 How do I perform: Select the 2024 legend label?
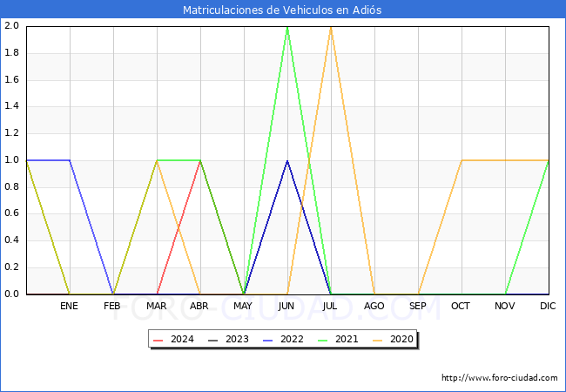182,340
